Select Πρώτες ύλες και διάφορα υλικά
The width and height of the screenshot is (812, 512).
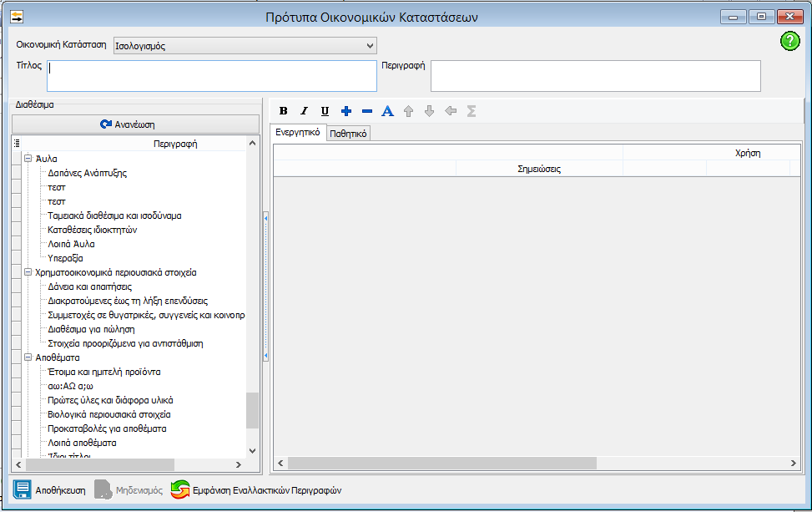coord(110,400)
